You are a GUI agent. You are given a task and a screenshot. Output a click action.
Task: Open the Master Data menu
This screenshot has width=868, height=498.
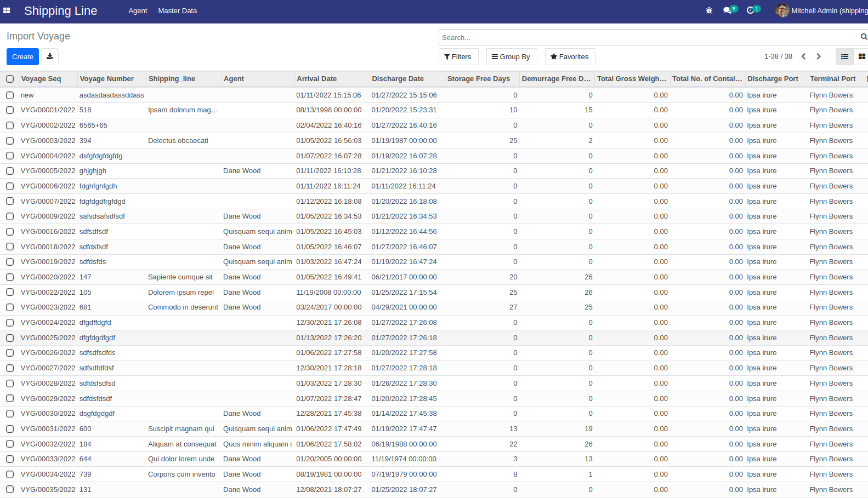178,11
